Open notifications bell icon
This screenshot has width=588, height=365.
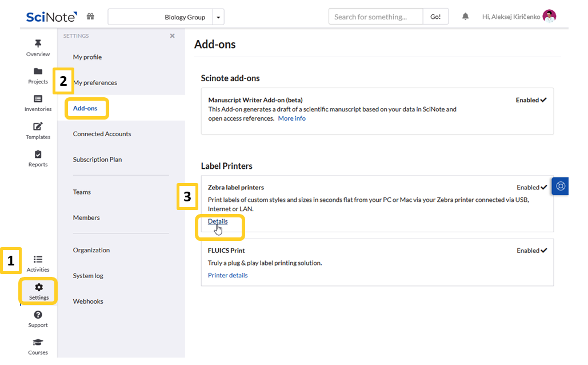[x=465, y=17]
